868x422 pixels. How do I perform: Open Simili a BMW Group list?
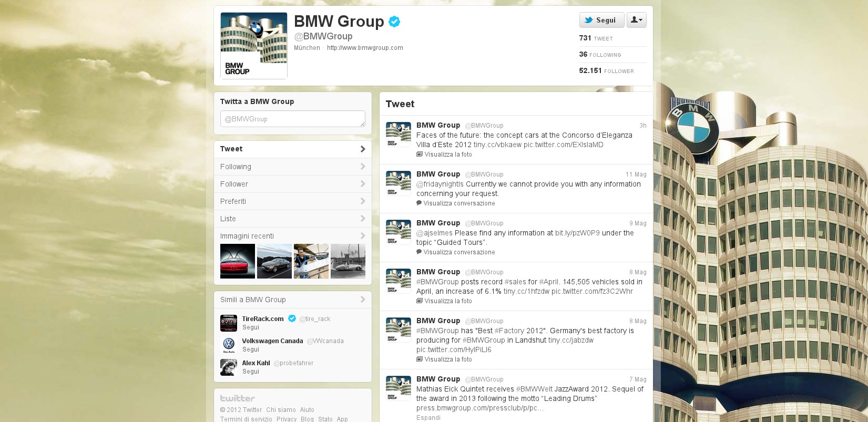[292, 300]
